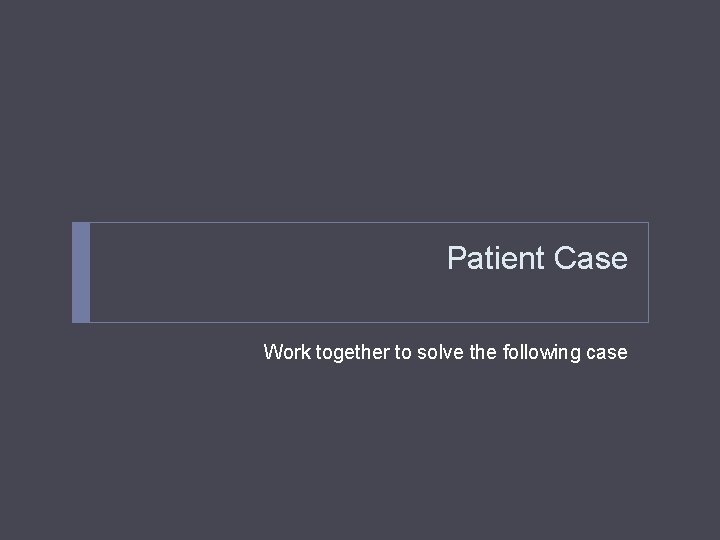
Task: Click the word "Work" in the subtitle
Action: [x=287, y=352]
